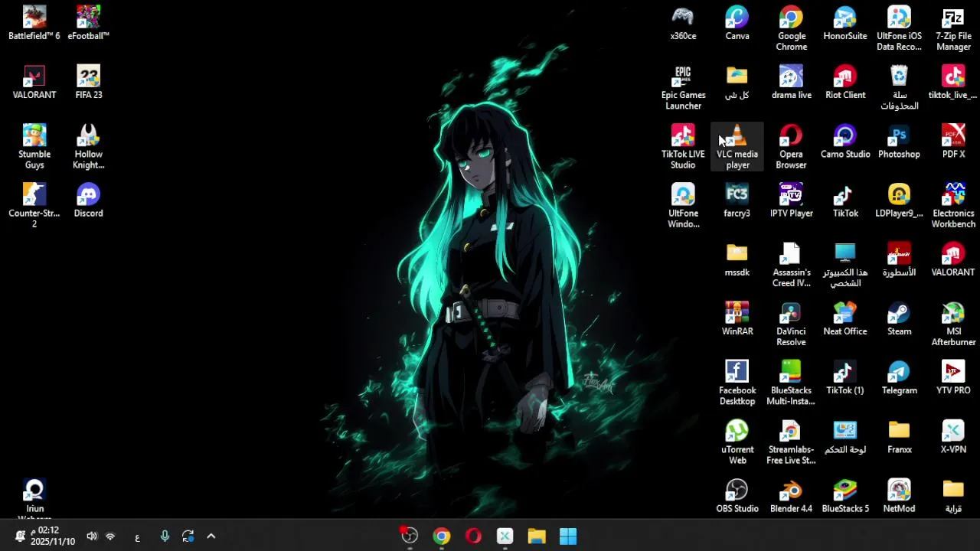
Task: Launch Opera Browser from desktop
Action: 792,146
